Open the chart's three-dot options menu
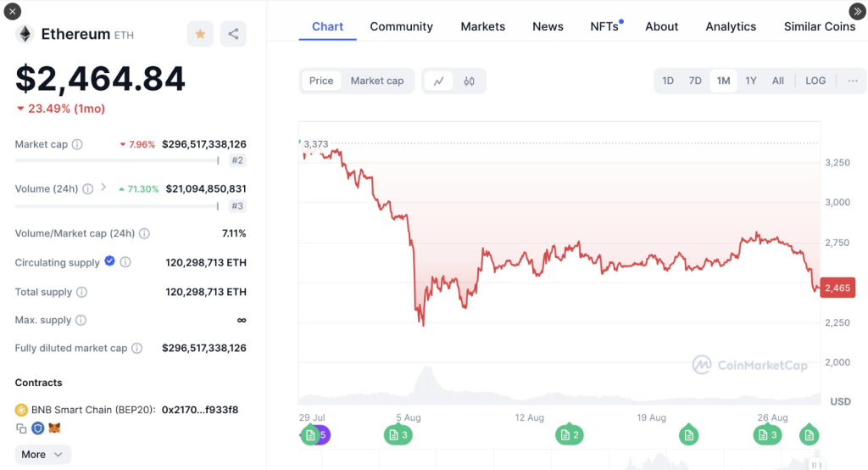The image size is (868, 470). pos(853,81)
